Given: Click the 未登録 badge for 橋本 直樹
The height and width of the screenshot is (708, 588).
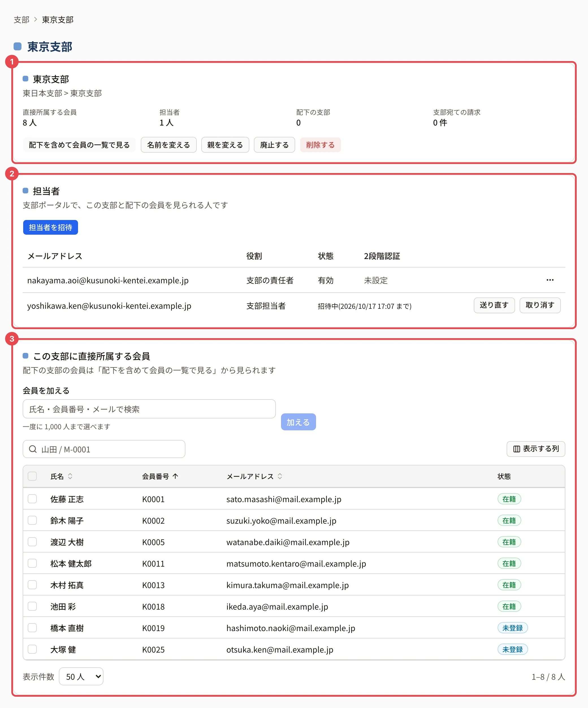Looking at the screenshot, I should (x=513, y=628).
